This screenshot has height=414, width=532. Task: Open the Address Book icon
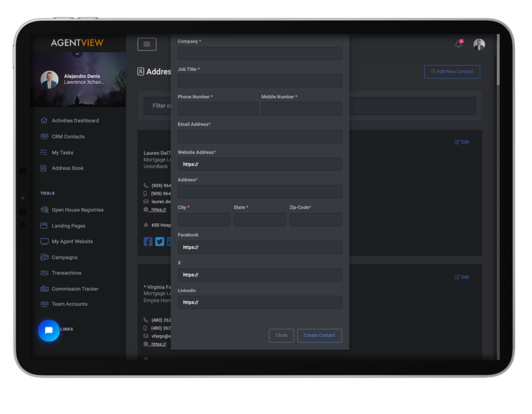click(44, 168)
